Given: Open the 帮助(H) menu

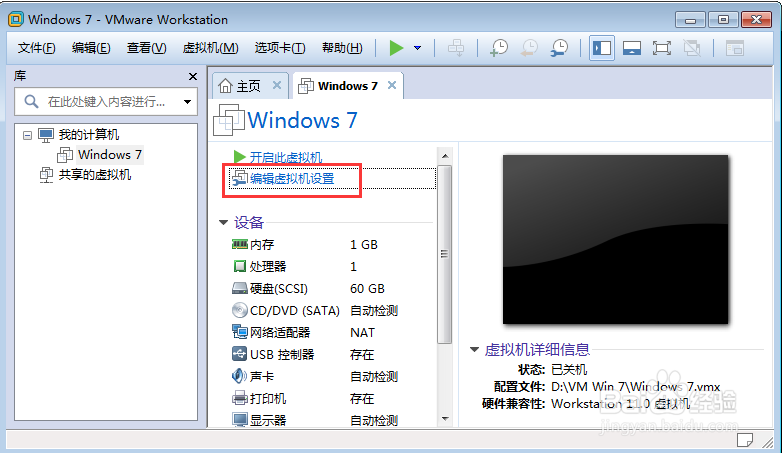Looking at the screenshot, I should [342, 48].
